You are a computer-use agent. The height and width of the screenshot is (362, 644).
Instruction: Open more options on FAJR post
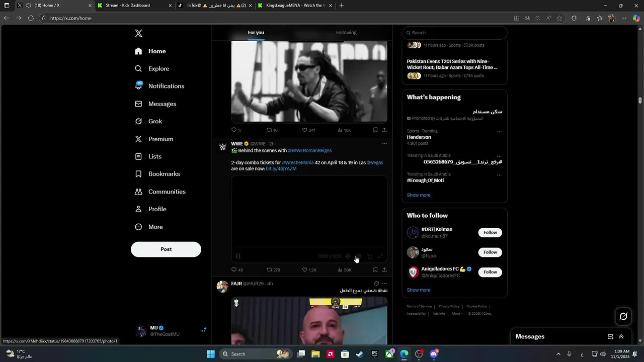click(x=384, y=284)
